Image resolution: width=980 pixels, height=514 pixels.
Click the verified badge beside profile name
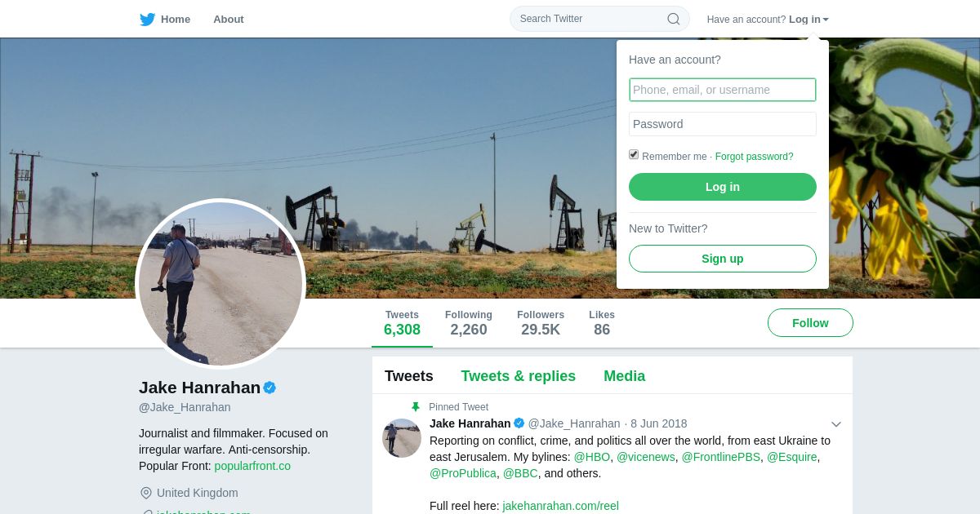tap(269, 388)
